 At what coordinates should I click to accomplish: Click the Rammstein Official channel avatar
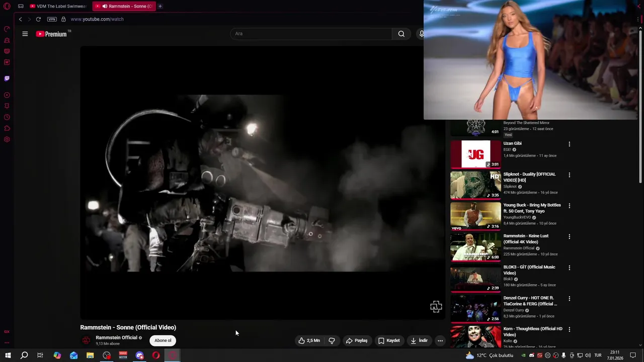click(x=87, y=340)
